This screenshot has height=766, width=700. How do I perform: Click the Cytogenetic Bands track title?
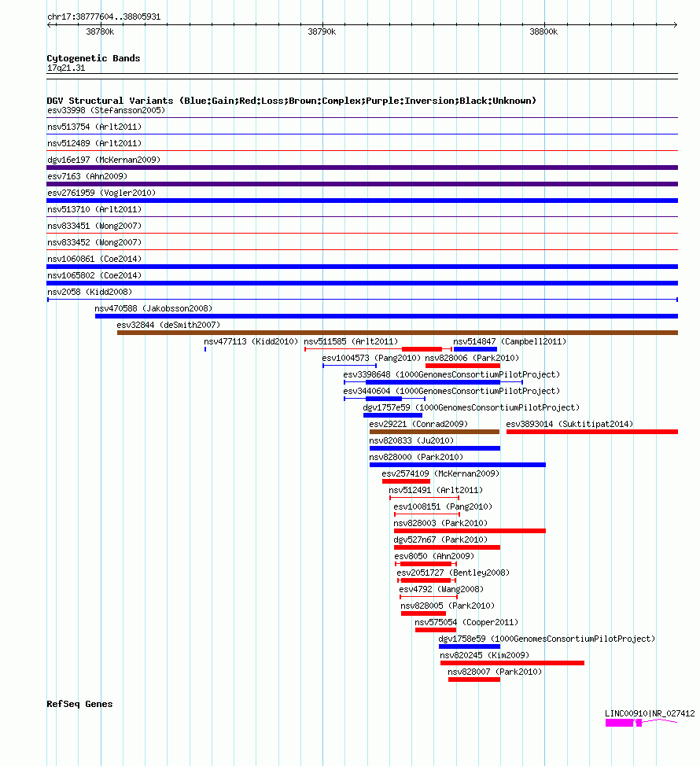tap(94, 58)
